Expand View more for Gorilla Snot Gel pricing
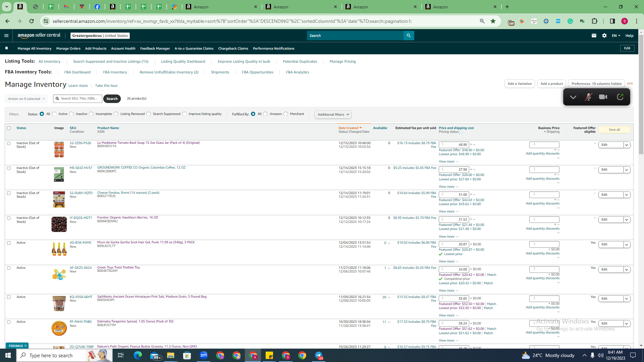Image resolution: width=644 pixels, height=362 pixels. tap(448, 261)
